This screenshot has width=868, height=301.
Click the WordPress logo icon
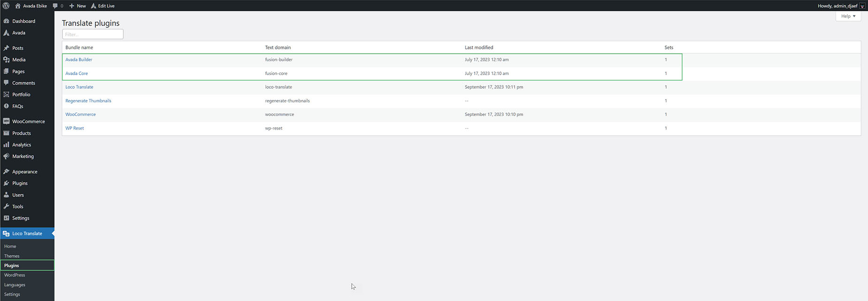(x=6, y=6)
